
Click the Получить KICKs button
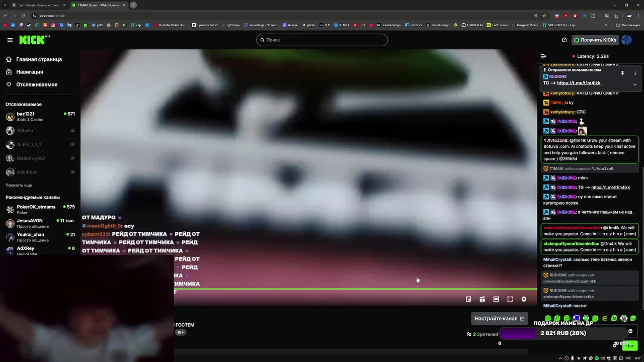click(x=595, y=40)
